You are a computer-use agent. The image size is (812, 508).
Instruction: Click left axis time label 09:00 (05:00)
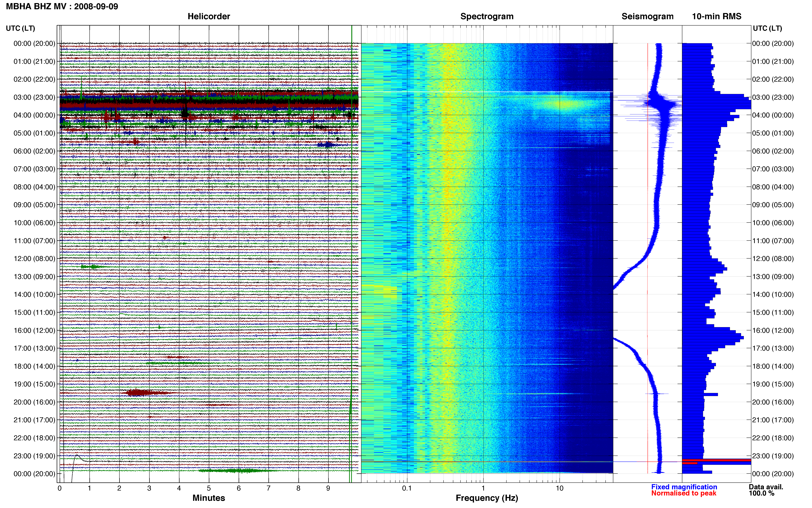[x=35, y=205]
